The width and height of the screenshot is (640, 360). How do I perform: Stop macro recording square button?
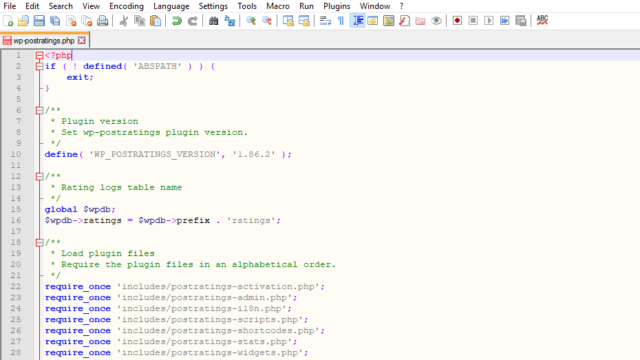point(473,21)
